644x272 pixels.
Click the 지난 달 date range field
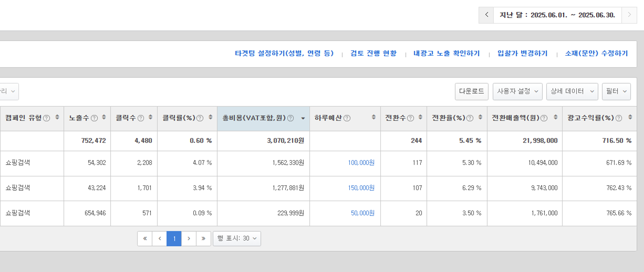click(557, 15)
